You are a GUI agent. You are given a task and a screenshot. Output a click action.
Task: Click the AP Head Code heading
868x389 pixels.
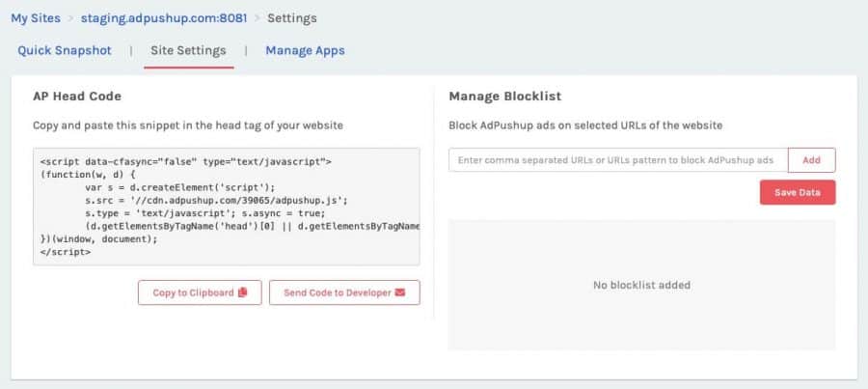point(77,96)
